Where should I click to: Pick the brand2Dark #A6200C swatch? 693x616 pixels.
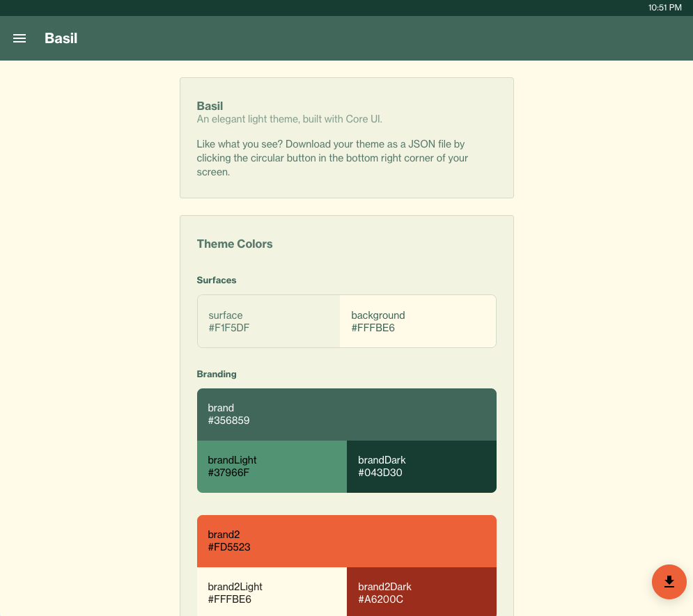coord(421,592)
